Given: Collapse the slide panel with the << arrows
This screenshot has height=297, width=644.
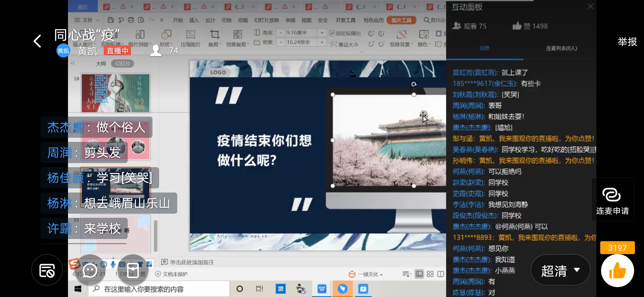Looking at the screenshot, I should tap(73, 63).
